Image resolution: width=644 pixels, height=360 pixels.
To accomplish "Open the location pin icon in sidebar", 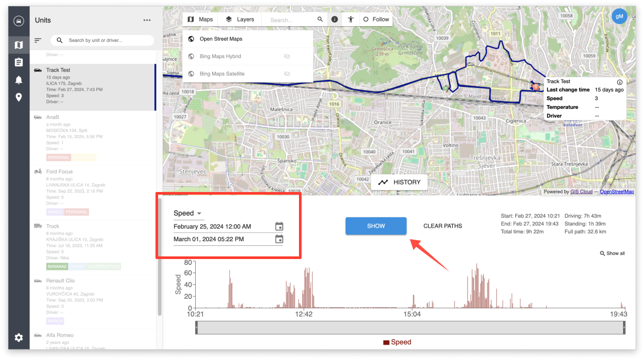I will pos(19,97).
